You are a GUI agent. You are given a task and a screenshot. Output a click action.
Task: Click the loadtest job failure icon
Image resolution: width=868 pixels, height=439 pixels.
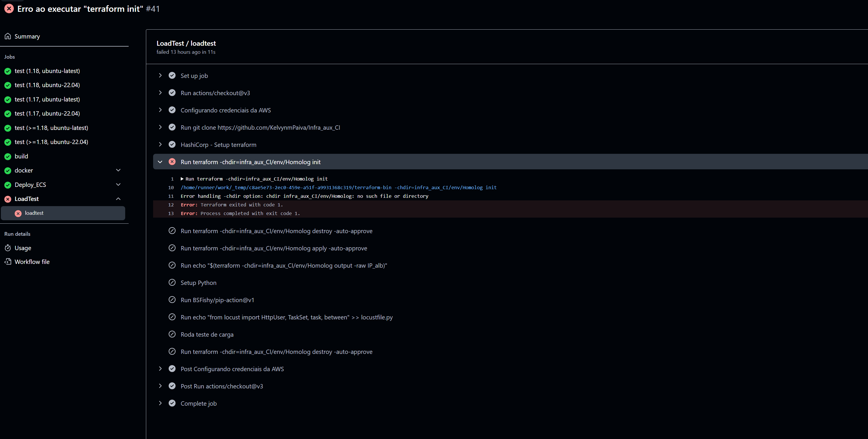pyautogui.click(x=18, y=213)
